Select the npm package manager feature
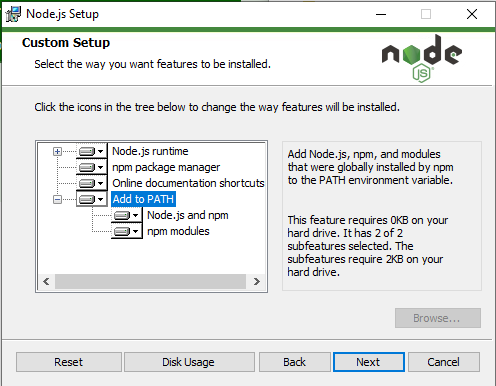 166,167
